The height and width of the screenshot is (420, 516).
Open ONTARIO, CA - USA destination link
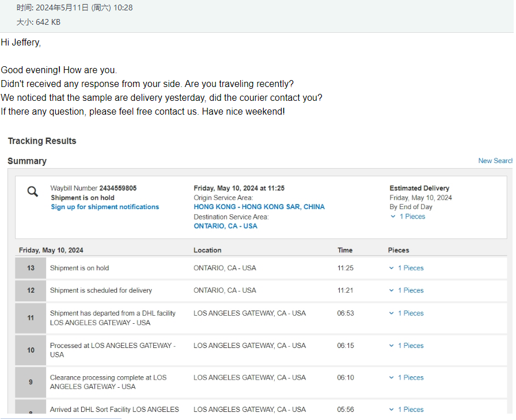(226, 226)
